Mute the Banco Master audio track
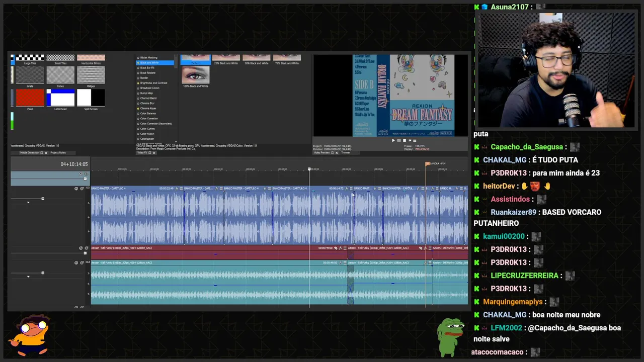Screen dimensions: 644x362 (76, 189)
